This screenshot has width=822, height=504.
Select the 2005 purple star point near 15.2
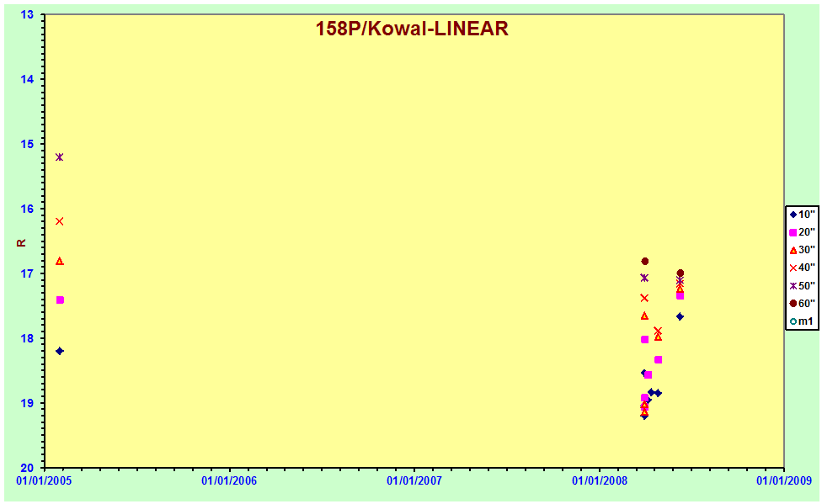[x=59, y=157]
